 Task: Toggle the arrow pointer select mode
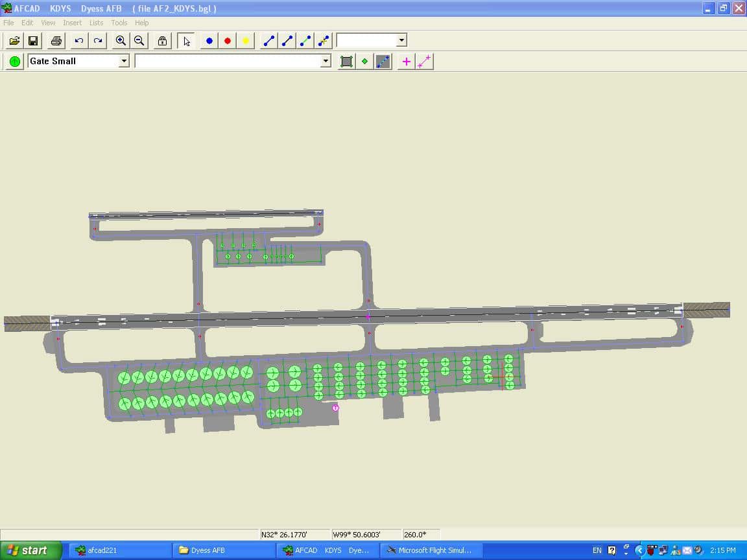point(186,41)
